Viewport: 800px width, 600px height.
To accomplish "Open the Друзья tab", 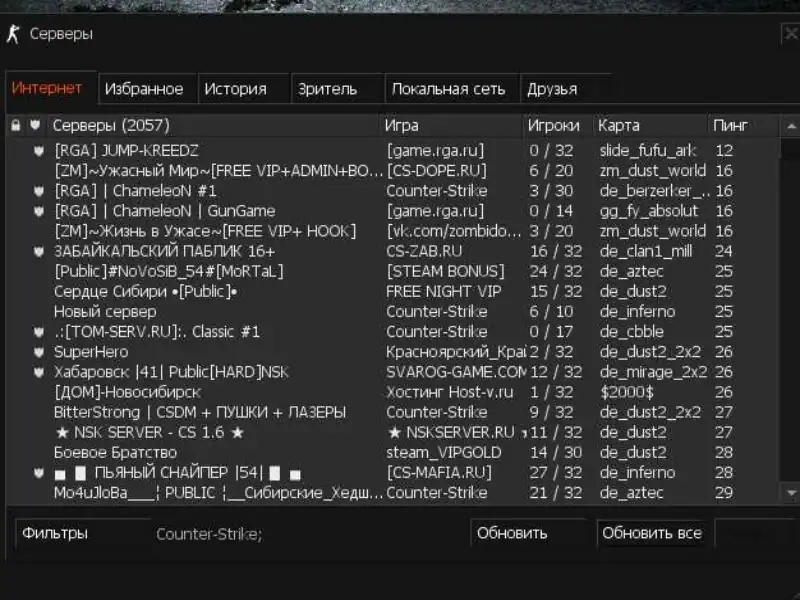I will coord(565,89).
